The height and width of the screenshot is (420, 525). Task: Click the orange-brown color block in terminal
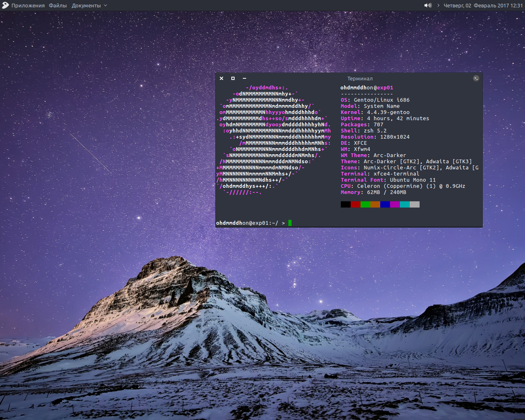[x=375, y=204]
